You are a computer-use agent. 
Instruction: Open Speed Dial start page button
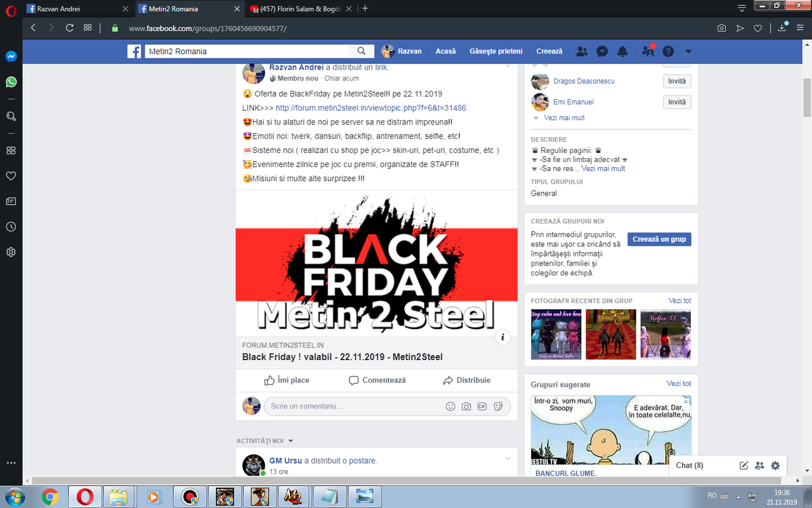point(88,28)
